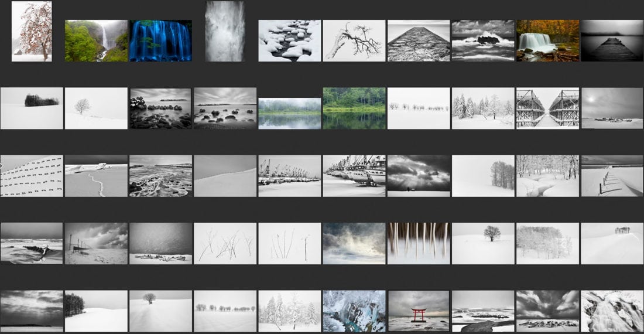Click the waterfall in green gorge photo
This screenshot has height=334, width=644.
click(96, 41)
